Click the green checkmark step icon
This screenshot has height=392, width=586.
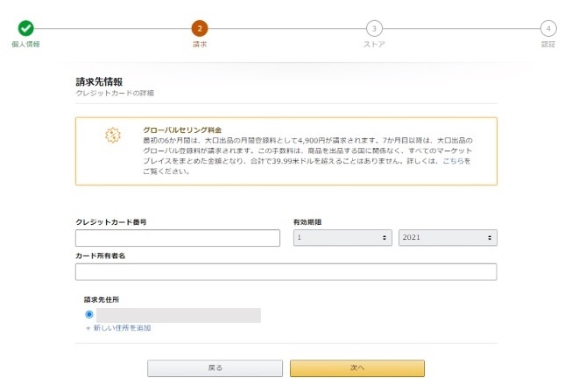25,28
